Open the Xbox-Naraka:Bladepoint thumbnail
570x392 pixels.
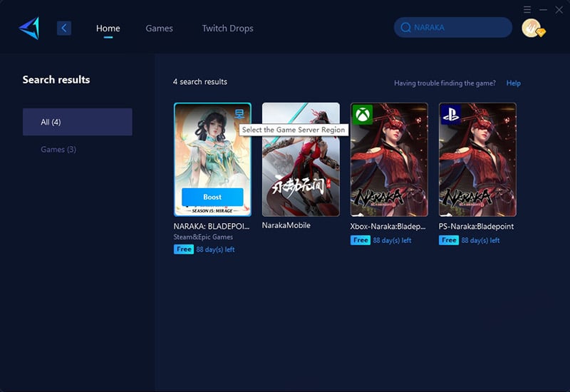(389, 160)
